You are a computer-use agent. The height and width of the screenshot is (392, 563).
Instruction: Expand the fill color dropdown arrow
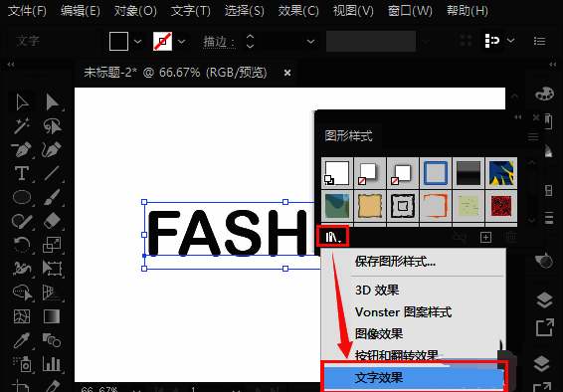(x=137, y=41)
